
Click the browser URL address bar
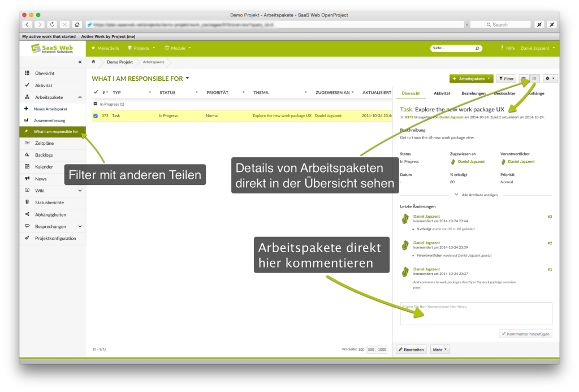(274, 24)
